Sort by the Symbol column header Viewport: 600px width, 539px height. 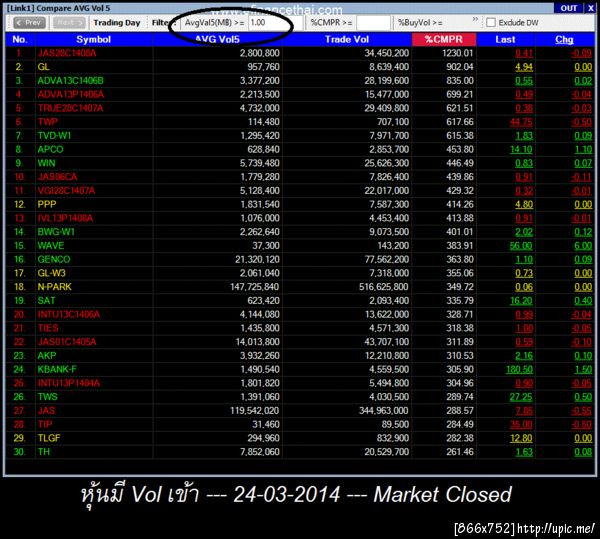(x=93, y=39)
